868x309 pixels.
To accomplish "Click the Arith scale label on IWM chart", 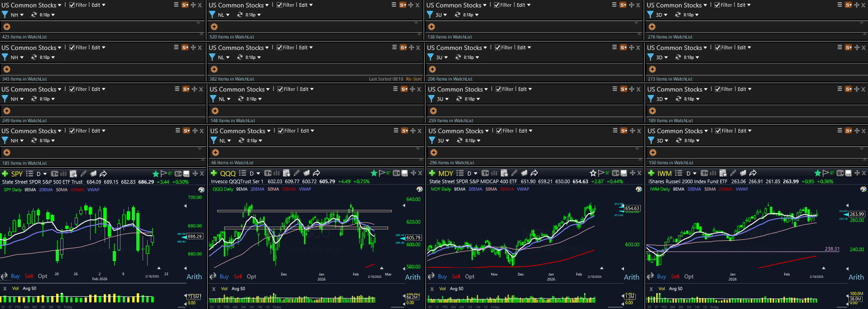I will pyautogui.click(x=856, y=277).
